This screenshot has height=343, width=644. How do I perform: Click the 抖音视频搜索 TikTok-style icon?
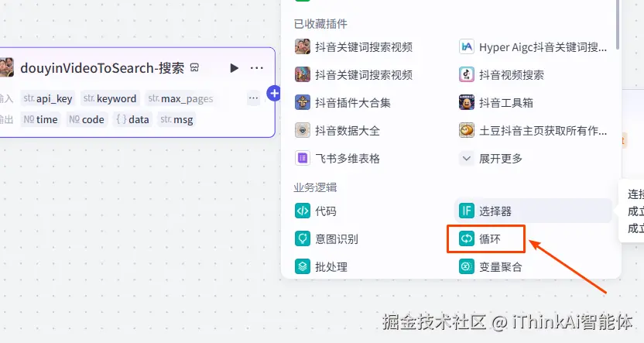coord(467,75)
